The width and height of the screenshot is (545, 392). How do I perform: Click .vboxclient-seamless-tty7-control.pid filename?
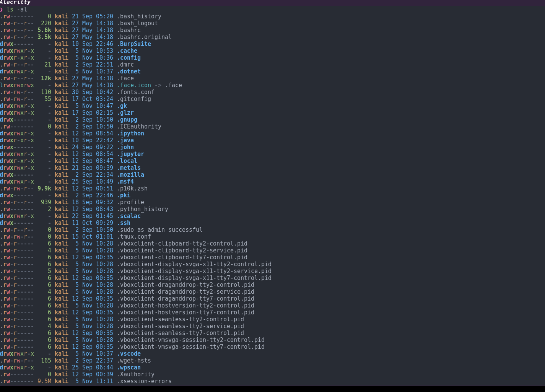[x=181, y=333]
